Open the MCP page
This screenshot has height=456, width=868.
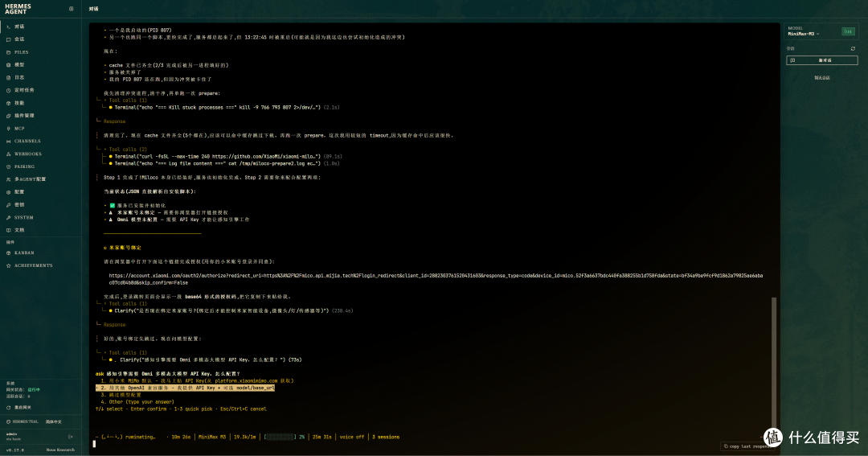pyautogui.click(x=40, y=129)
